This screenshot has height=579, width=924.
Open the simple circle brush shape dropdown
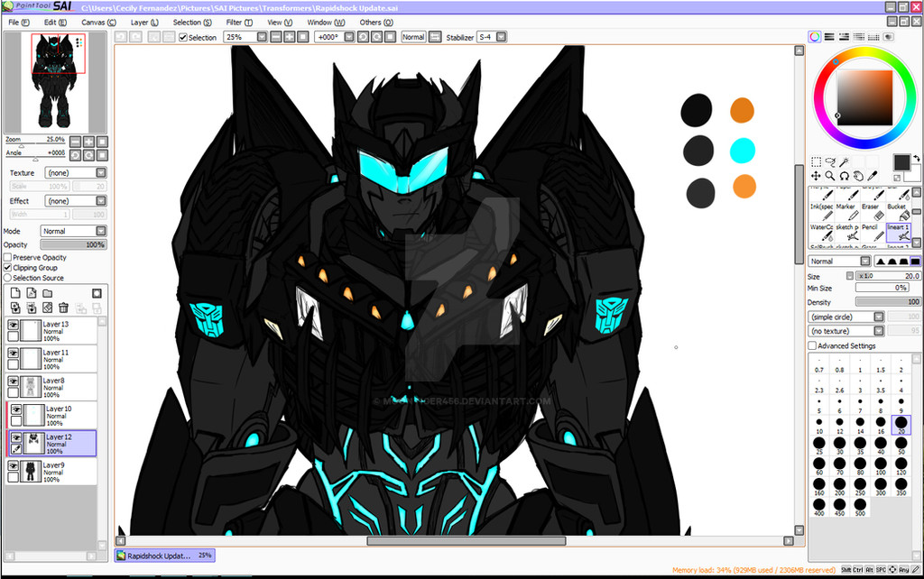846,317
